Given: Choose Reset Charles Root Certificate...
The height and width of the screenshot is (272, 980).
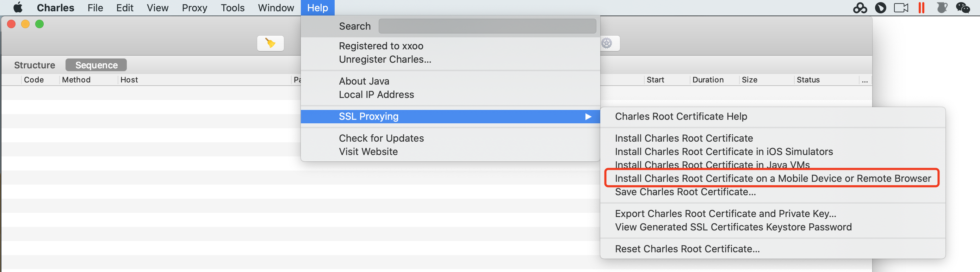Looking at the screenshot, I should click(773, 249).
